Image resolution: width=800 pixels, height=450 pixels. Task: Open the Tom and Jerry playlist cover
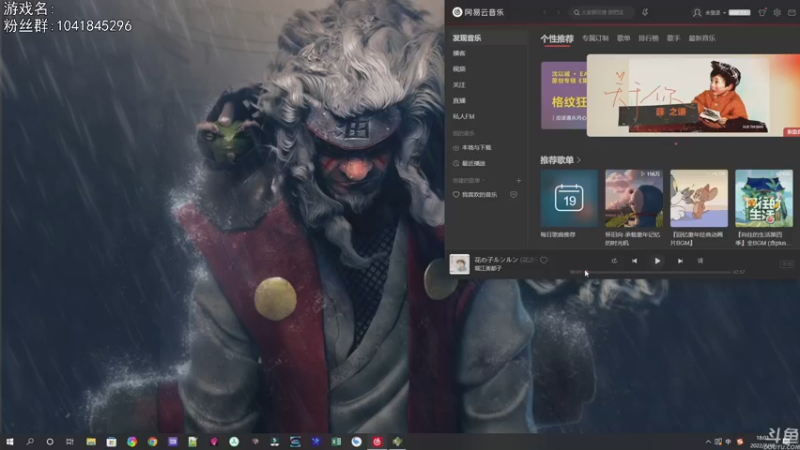[x=698, y=198]
